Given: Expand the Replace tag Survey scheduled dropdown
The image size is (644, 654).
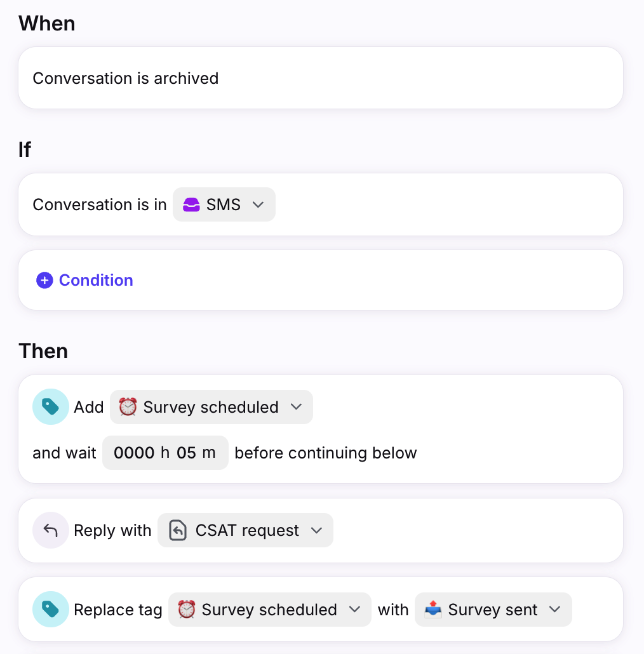Looking at the screenshot, I should [269, 610].
